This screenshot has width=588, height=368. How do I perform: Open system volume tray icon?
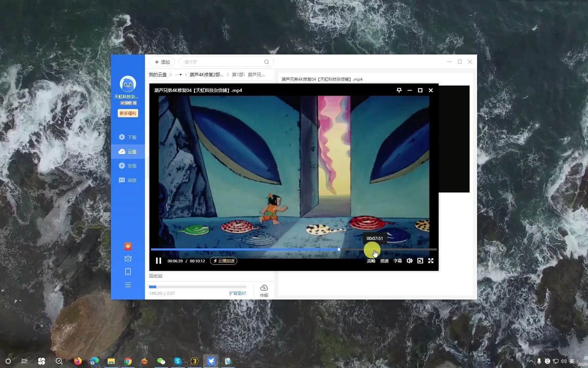[564, 361]
